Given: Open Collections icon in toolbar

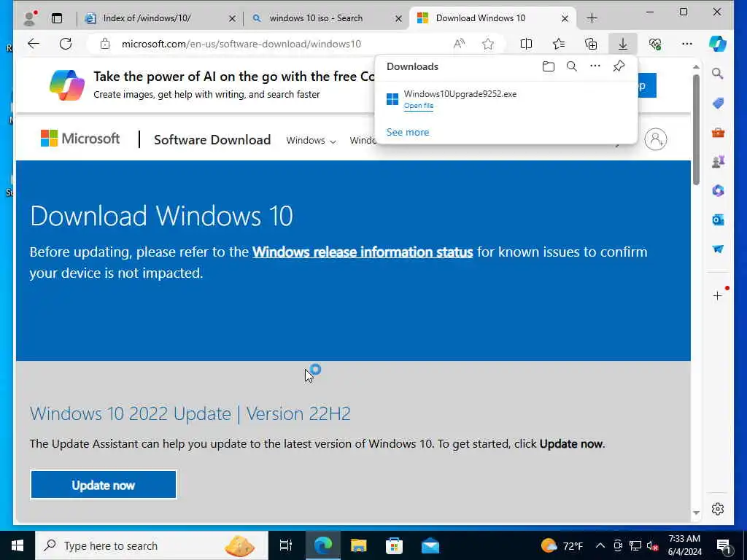Looking at the screenshot, I should coord(591,44).
